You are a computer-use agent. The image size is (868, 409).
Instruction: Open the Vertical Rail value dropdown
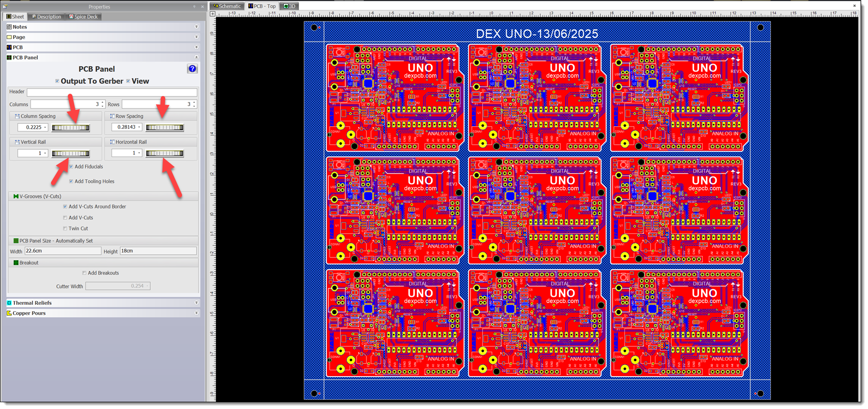tap(45, 153)
